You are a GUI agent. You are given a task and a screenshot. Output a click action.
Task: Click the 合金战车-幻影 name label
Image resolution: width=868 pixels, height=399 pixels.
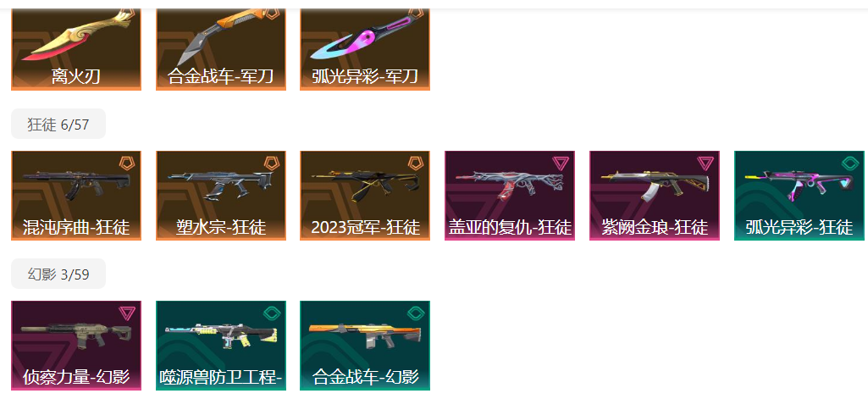(x=365, y=378)
